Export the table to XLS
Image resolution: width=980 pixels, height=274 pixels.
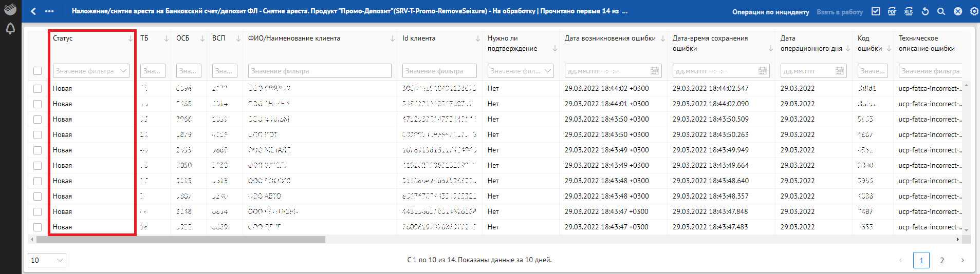click(909, 11)
